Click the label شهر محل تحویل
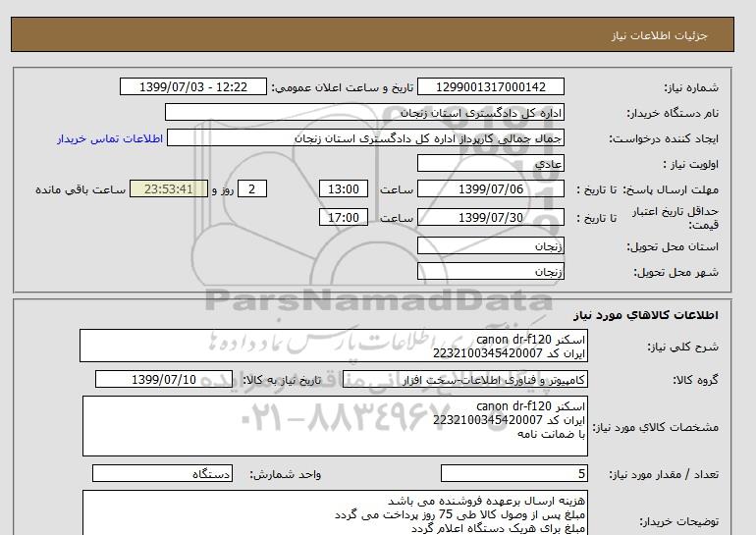This screenshot has height=535, width=756. click(x=675, y=272)
